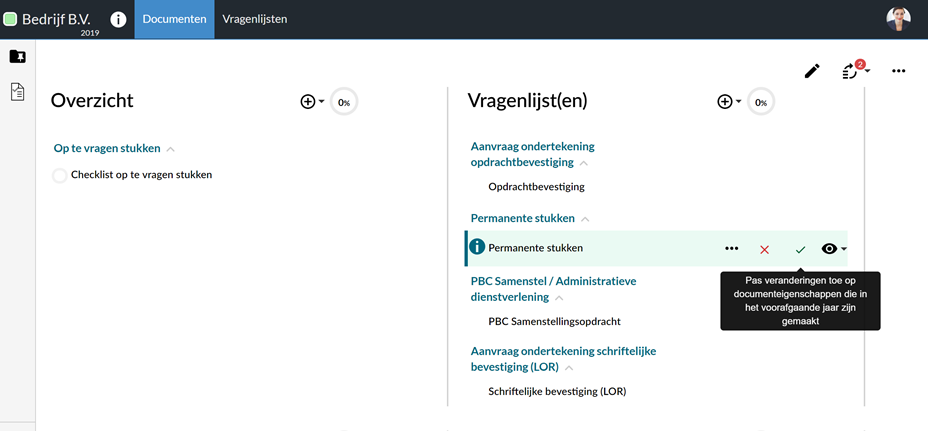
Task: Click the info icon beside Bedrijf B.V.
Action: (x=118, y=20)
